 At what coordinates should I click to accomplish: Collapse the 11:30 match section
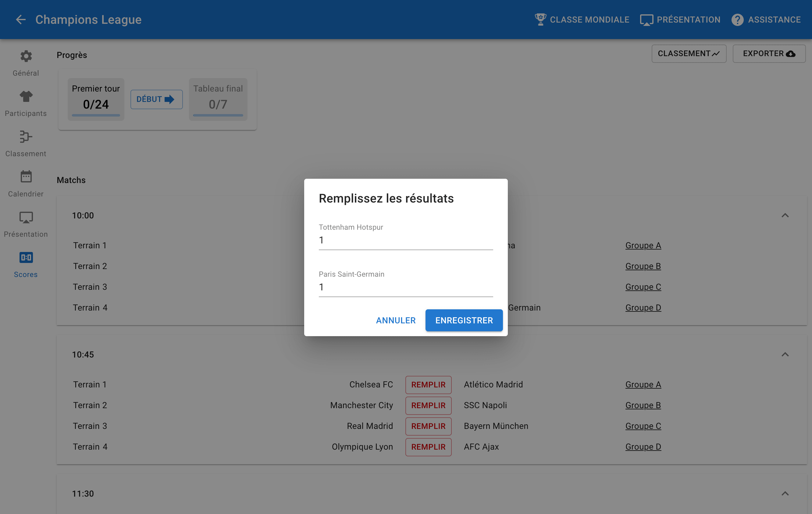pyautogui.click(x=785, y=494)
